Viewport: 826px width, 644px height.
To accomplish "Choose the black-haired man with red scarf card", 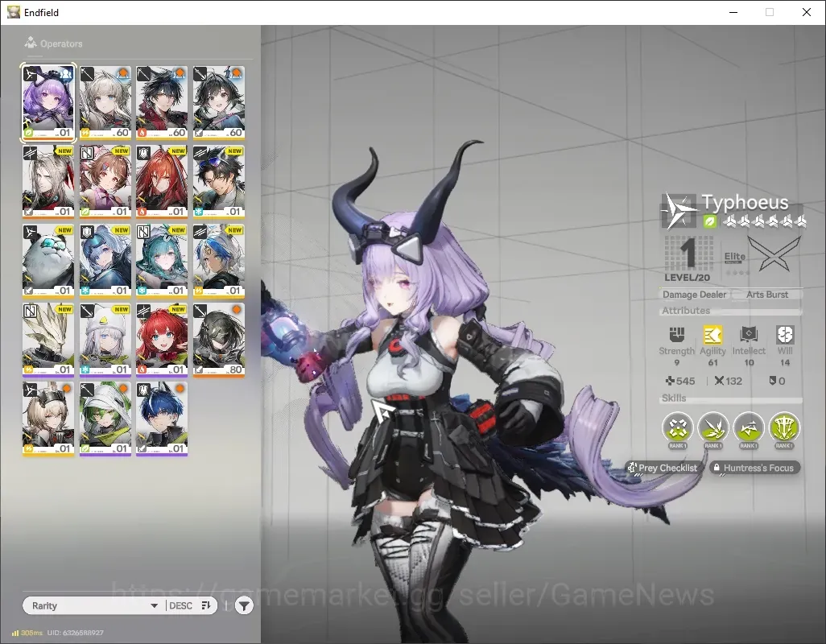I will coord(162,103).
